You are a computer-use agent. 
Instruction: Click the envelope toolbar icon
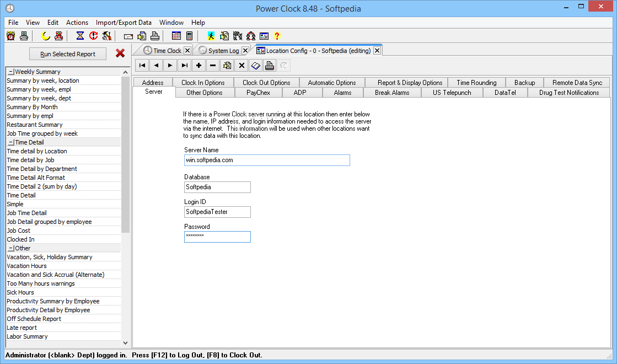[128, 36]
